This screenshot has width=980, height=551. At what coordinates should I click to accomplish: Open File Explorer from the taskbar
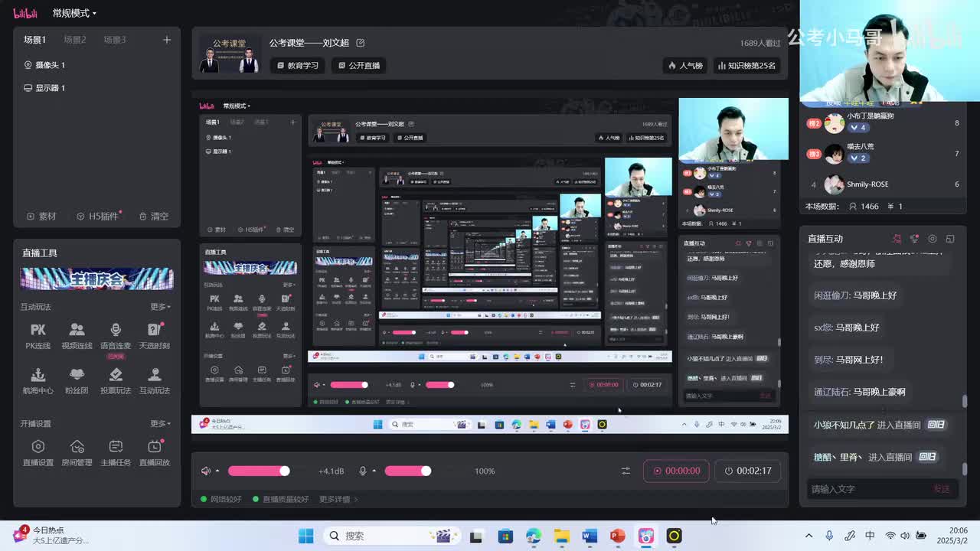coord(561,536)
